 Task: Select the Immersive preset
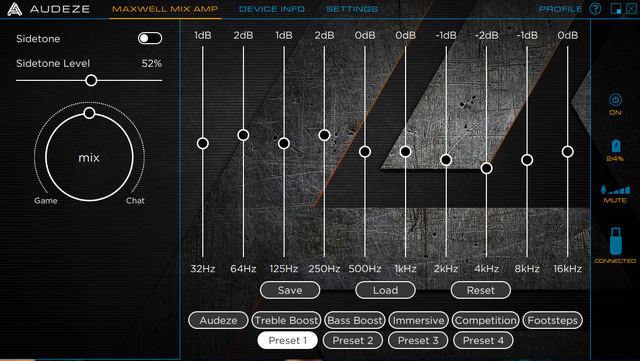(x=418, y=320)
